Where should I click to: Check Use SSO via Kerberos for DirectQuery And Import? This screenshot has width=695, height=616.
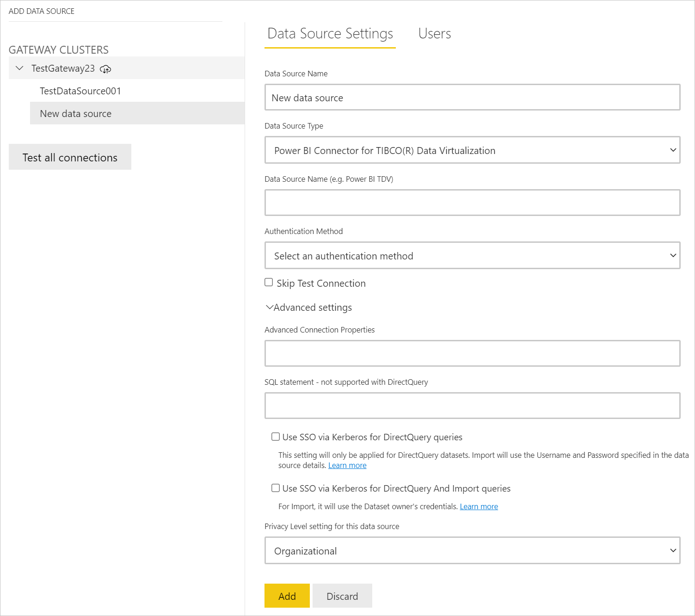[x=275, y=487]
